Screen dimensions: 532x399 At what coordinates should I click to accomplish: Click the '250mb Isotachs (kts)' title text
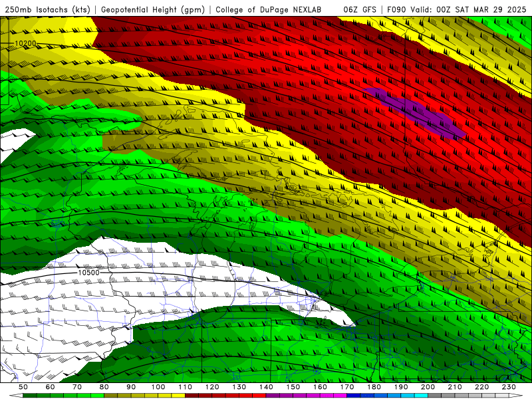pos(47,9)
